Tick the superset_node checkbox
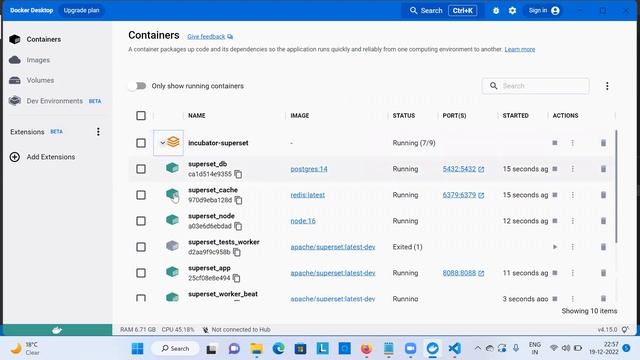Screen dimensions: 640x360 (x=141, y=221)
